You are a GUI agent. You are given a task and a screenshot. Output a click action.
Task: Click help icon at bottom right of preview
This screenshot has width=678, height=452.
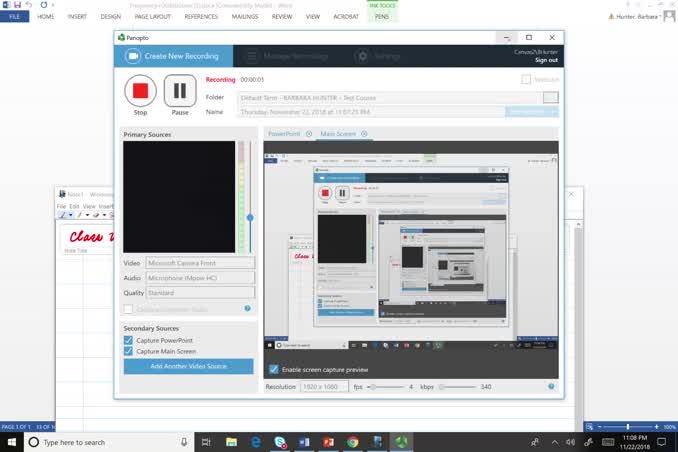551,386
